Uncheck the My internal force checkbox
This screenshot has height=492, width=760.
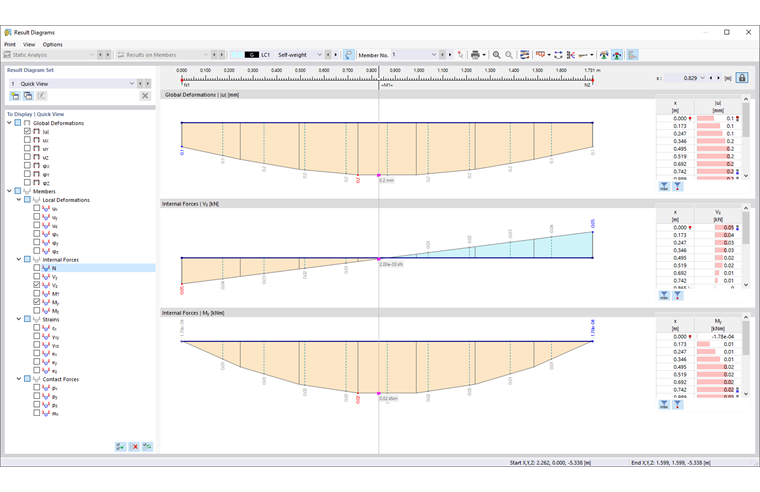click(37, 302)
